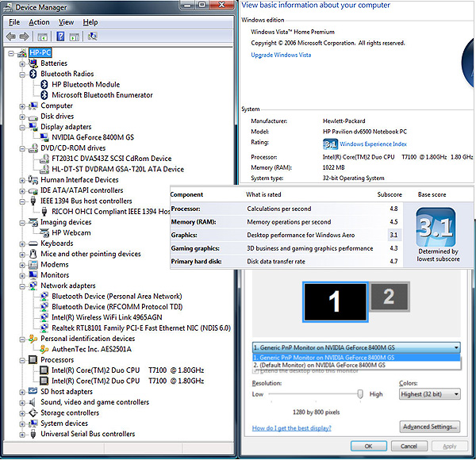Screen dimensions: 476x460
Task: Select Realtek RTL8101 Ethernet NIC icon
Action: pyautogui.click(x=44, y=328)
